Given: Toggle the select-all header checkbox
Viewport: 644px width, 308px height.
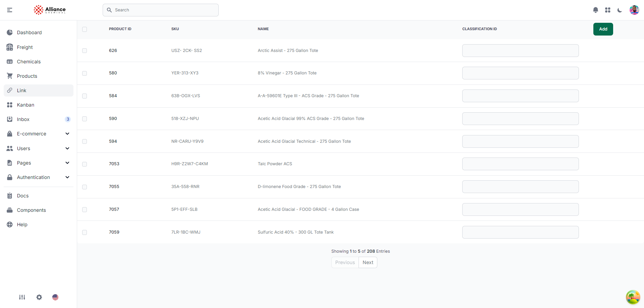Looking at the screenshot, I should point(85,29).
